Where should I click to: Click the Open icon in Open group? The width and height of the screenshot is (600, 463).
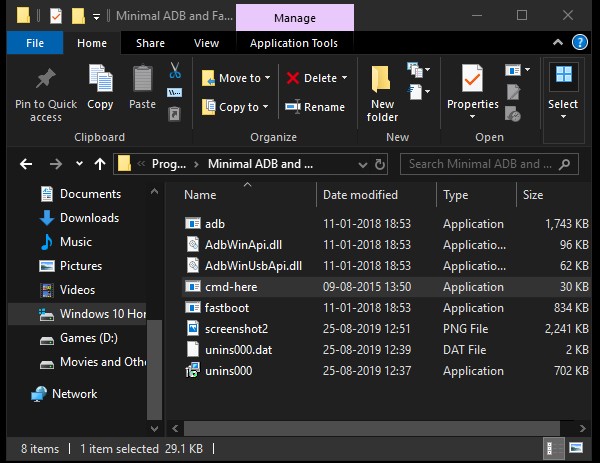coord(513,70)
